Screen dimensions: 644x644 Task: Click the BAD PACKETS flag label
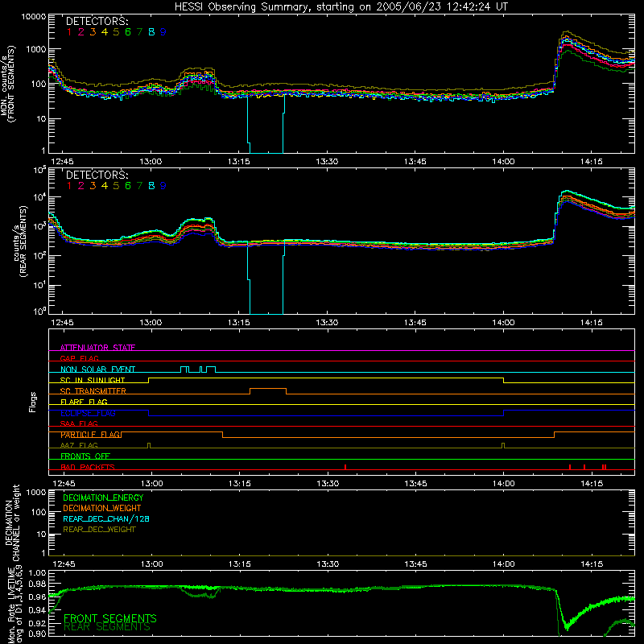88,467
